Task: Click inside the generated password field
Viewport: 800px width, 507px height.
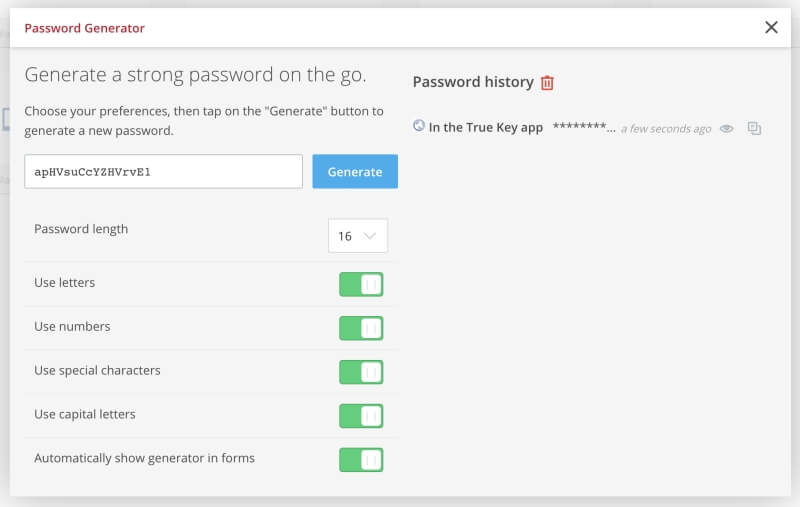Action: point(163,171)
